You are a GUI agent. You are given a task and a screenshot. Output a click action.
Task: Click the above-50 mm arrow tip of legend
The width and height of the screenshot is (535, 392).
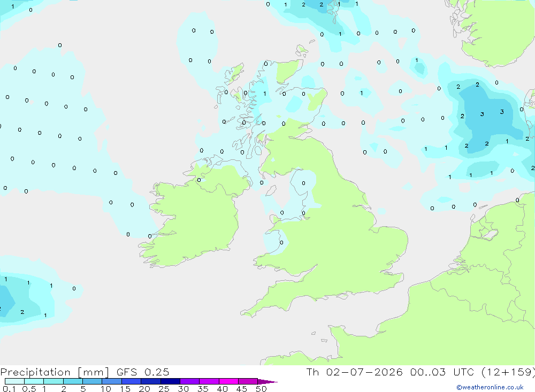pos(267,382)
